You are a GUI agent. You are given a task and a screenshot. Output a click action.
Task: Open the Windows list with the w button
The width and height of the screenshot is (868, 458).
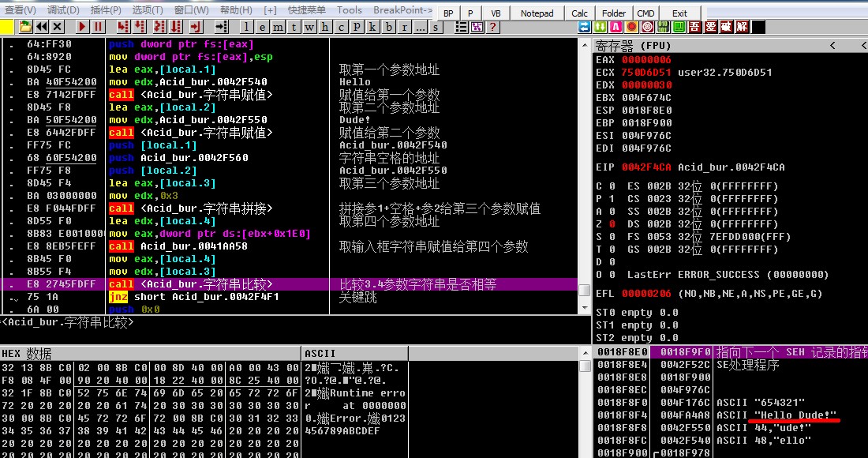(309, 27)
